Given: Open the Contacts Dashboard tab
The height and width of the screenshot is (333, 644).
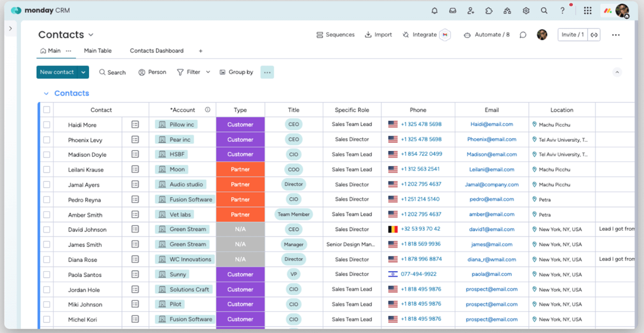Looking at the screenshot, I should (157, 51).
